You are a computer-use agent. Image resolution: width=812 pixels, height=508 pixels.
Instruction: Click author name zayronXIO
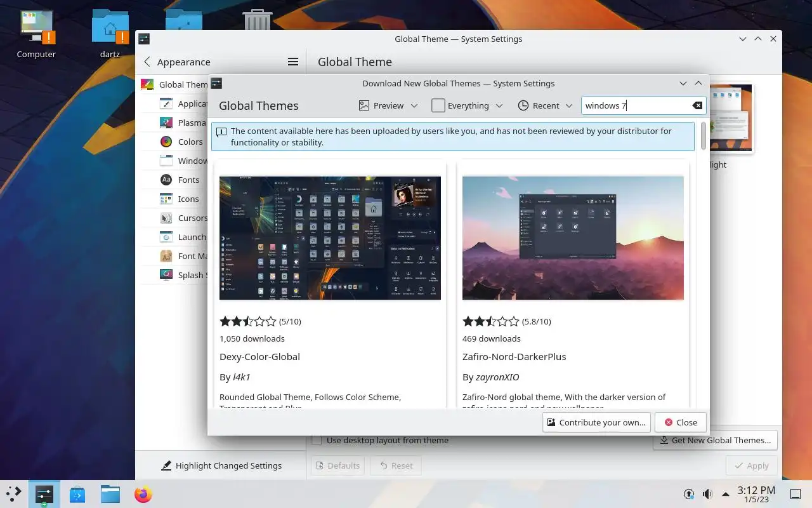click(497, 377)
